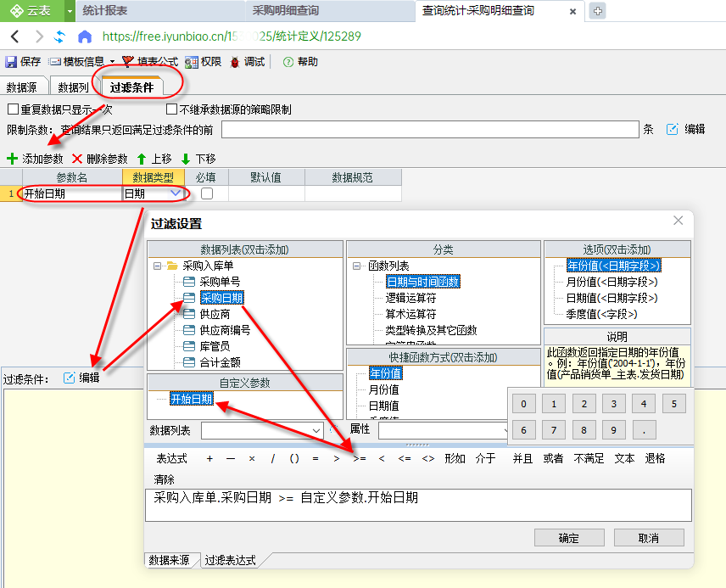Screen dimensions: 726x588
Task: Toggle 不继承数据源的策略限制 checkbox
Action: (x=172, y=109)
